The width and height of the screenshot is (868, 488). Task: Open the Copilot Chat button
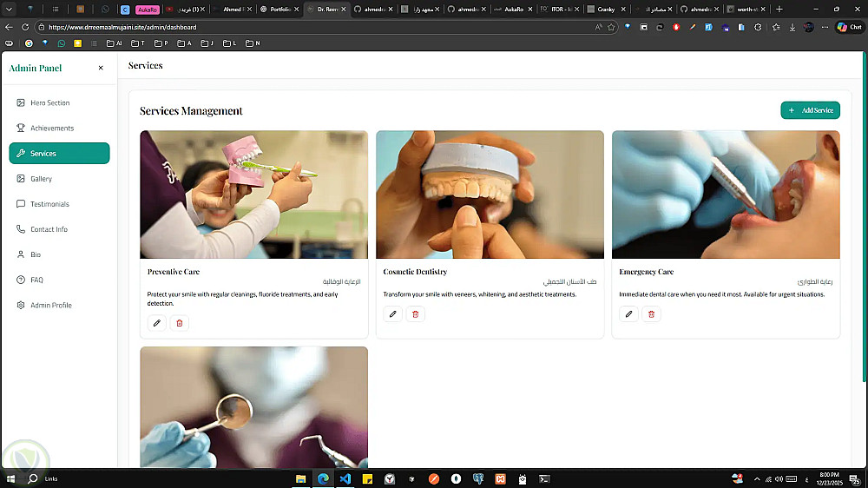coord(850,27)
